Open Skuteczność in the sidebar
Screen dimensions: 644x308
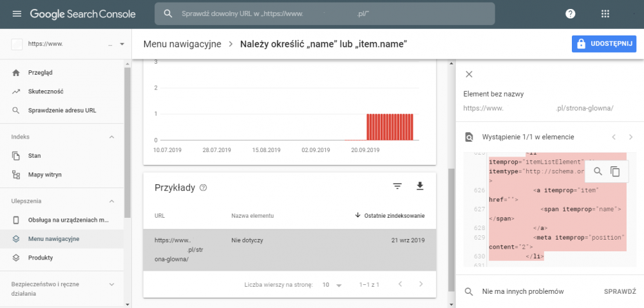click(46, 91)
